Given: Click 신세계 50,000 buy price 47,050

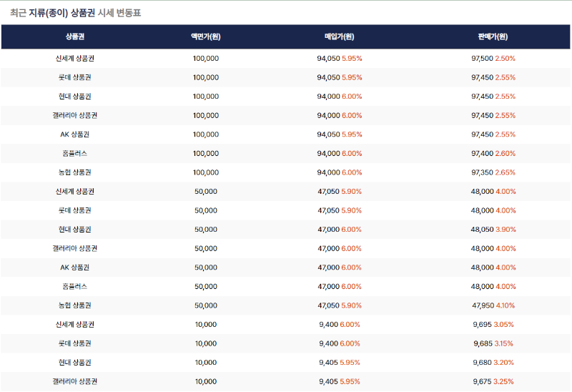Looking at the screenshot, I should (x=328, y=191).
